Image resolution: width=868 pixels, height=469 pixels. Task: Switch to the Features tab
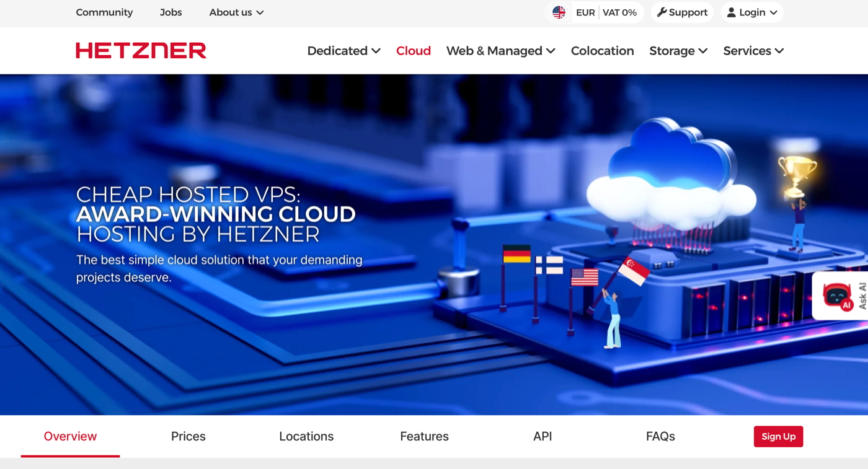pyautogui.click(x=424, y=436)
